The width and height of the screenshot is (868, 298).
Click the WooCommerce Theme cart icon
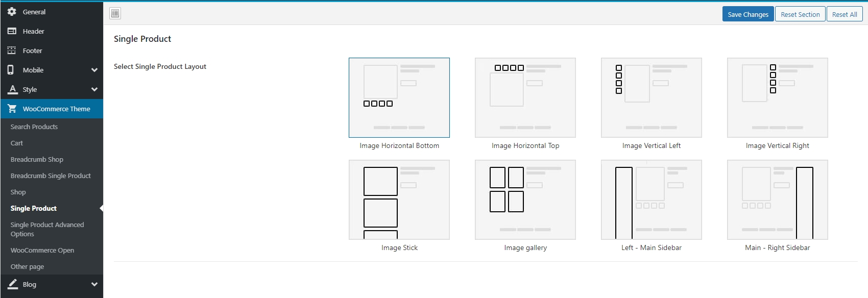coord(12,109)
